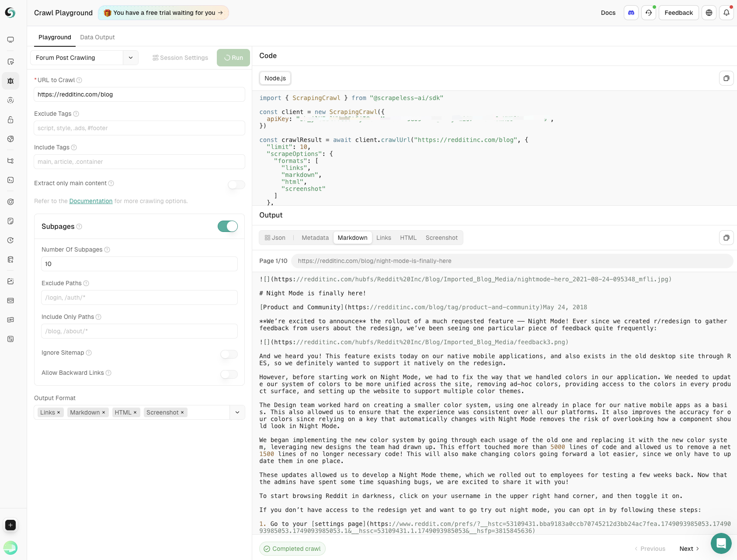Copy the Node.js code snippet
737x560 pixels.
727,78
